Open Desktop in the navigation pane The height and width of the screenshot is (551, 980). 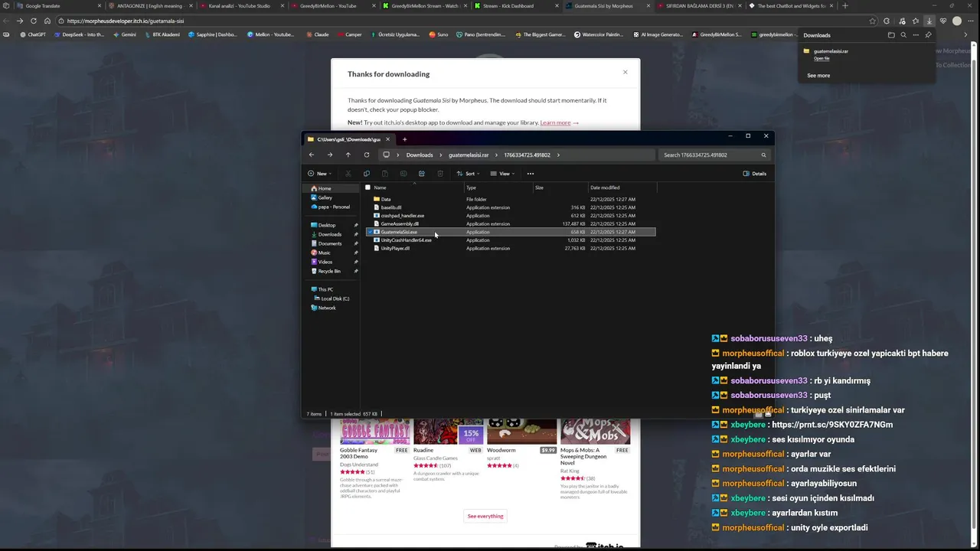tap(327, 225)
